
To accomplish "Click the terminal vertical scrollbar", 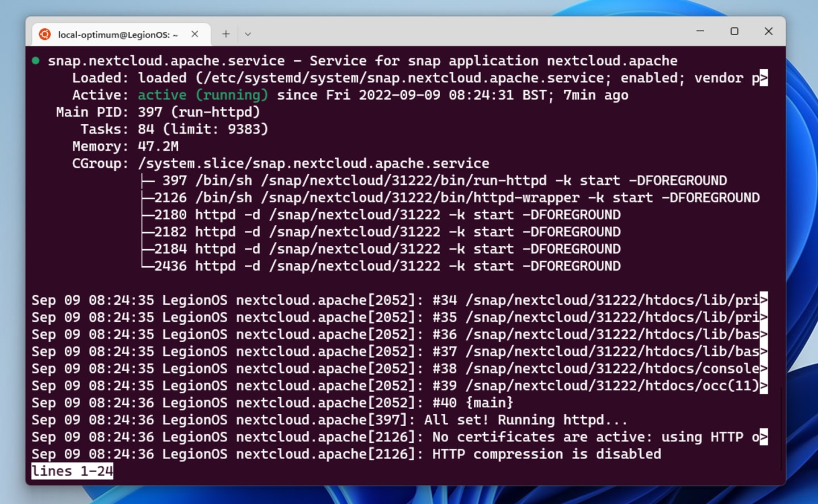I will tap(782, 429).
